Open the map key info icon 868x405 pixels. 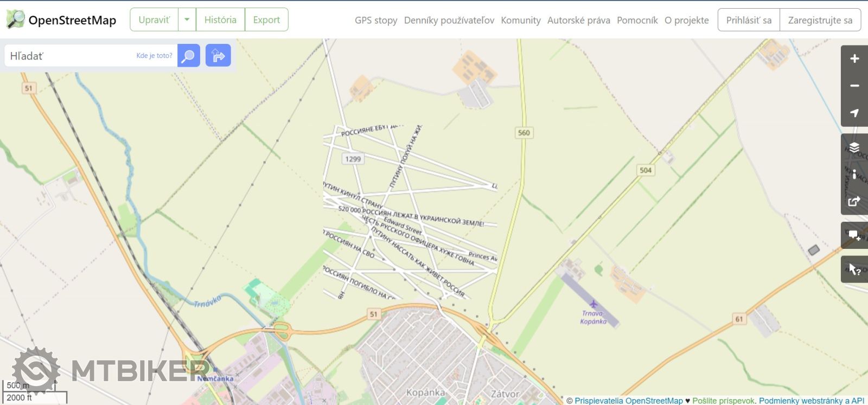tap(854, 174)
